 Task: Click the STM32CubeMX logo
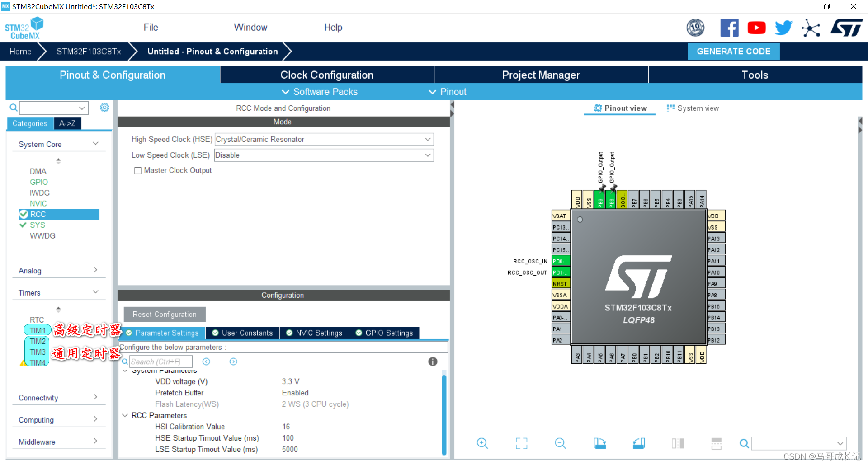pos(24,28)
